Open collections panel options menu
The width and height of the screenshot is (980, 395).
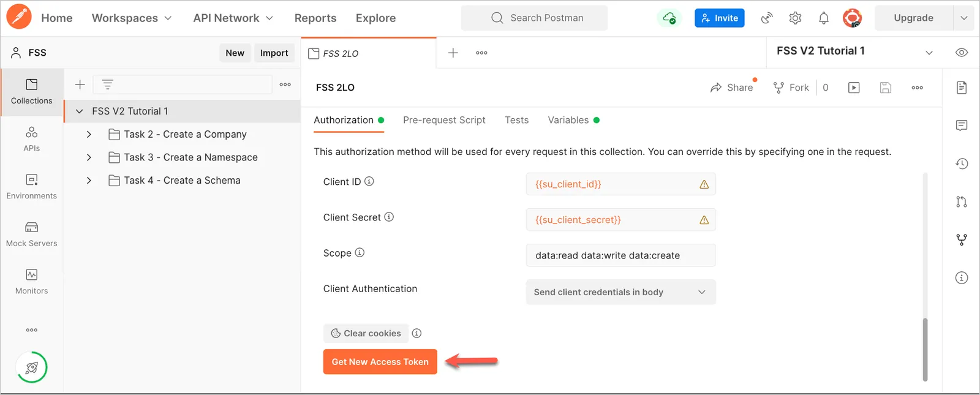tap(285, 85)
